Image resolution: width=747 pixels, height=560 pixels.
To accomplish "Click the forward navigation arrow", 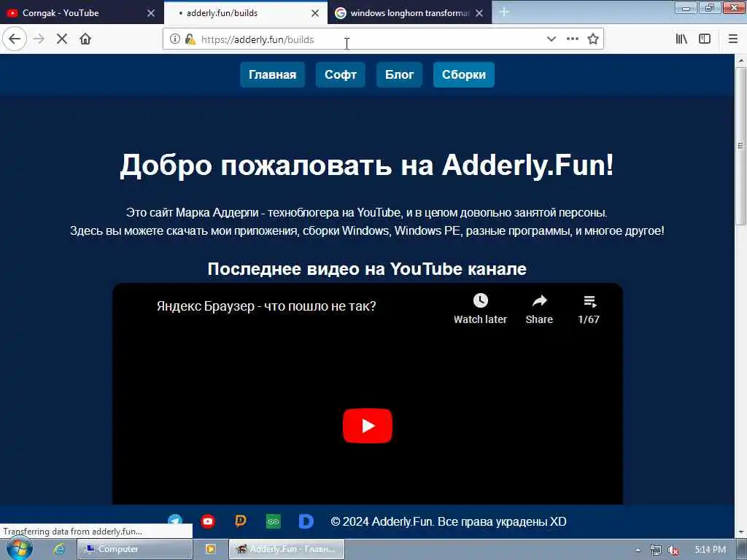I will [39, 39].
